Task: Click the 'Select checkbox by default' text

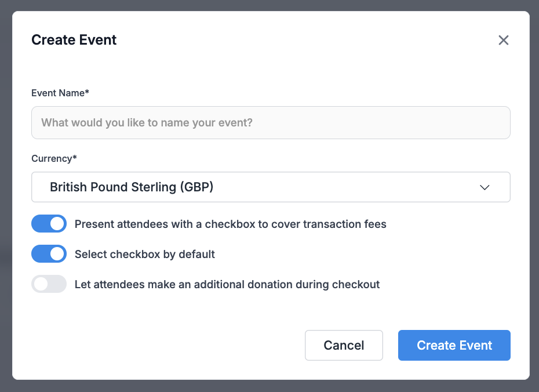Action: (x=145, y=254)
